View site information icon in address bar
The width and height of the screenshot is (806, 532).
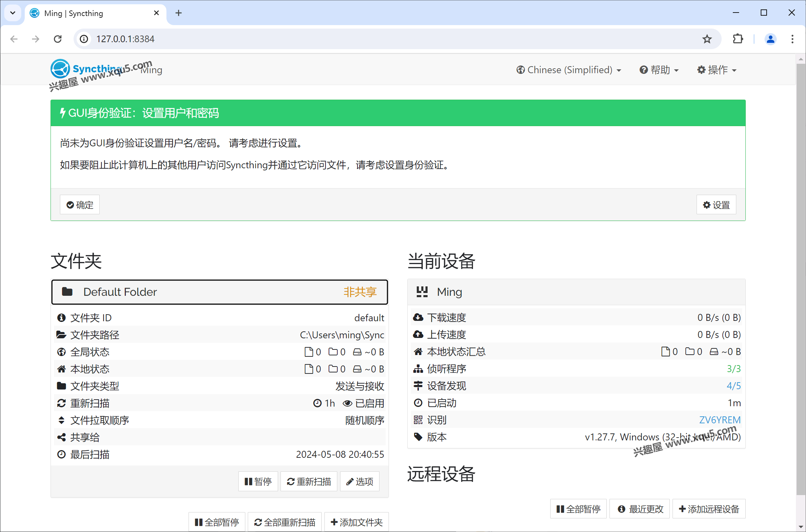[x=84, y=39]
